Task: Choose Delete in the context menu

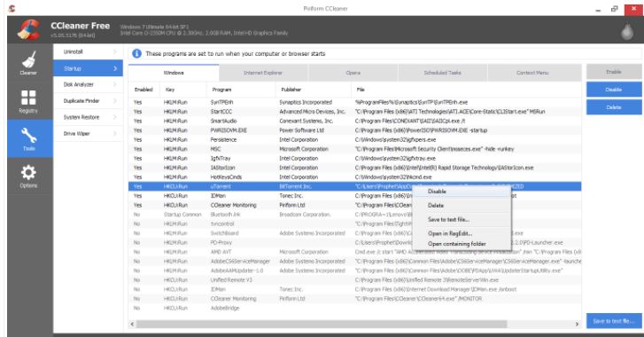Action: tap(462, 206)
